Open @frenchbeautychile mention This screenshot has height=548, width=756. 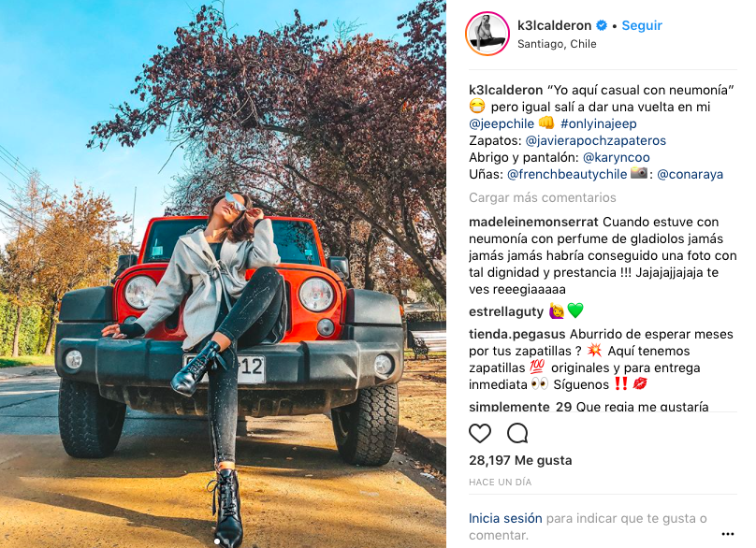point(567,175)
